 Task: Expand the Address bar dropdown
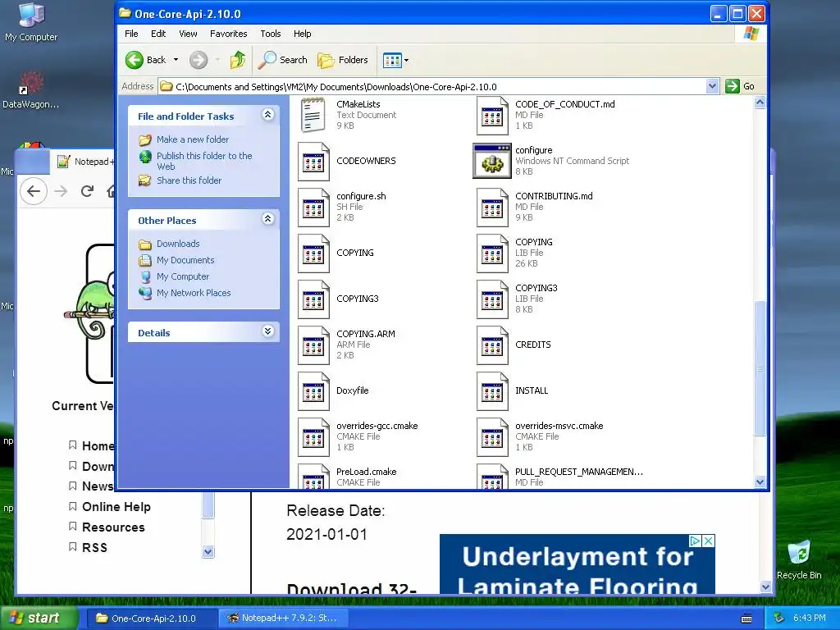(x=712, y=86)
